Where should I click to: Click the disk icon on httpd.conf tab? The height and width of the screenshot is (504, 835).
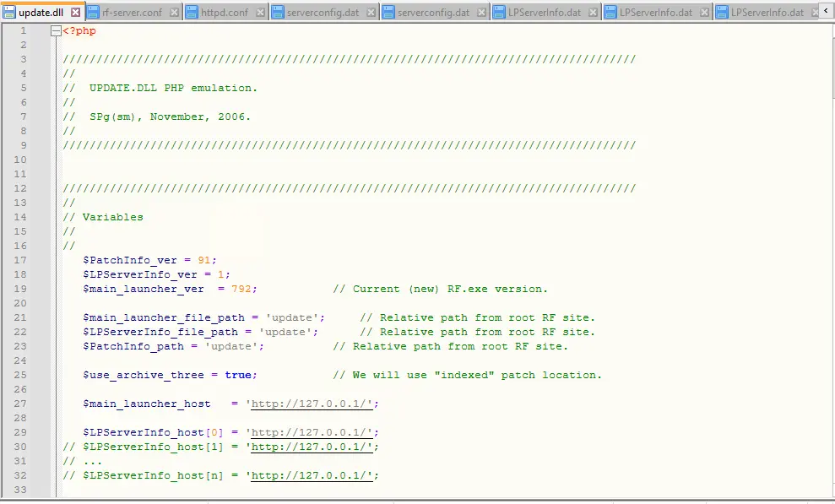tap(192, 12)
